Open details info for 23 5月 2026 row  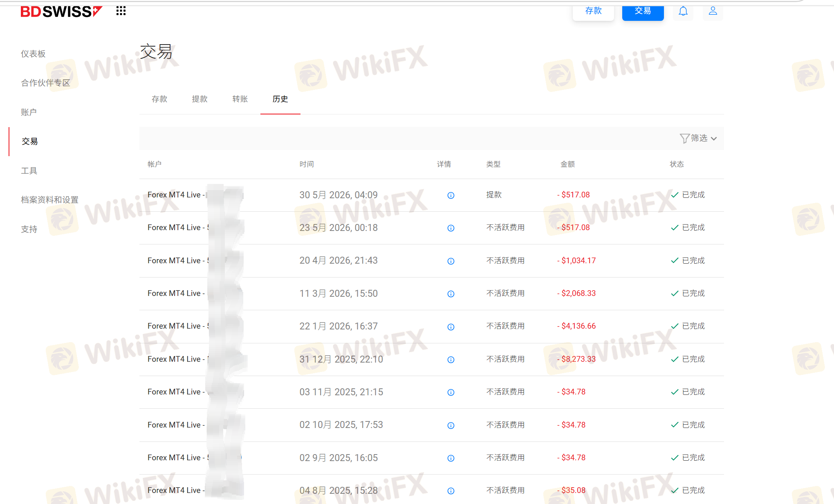[451, 228]
